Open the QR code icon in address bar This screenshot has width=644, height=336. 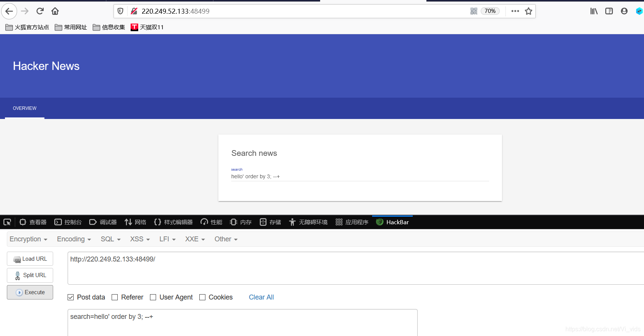pyautogui.click(x=474, y=11)
